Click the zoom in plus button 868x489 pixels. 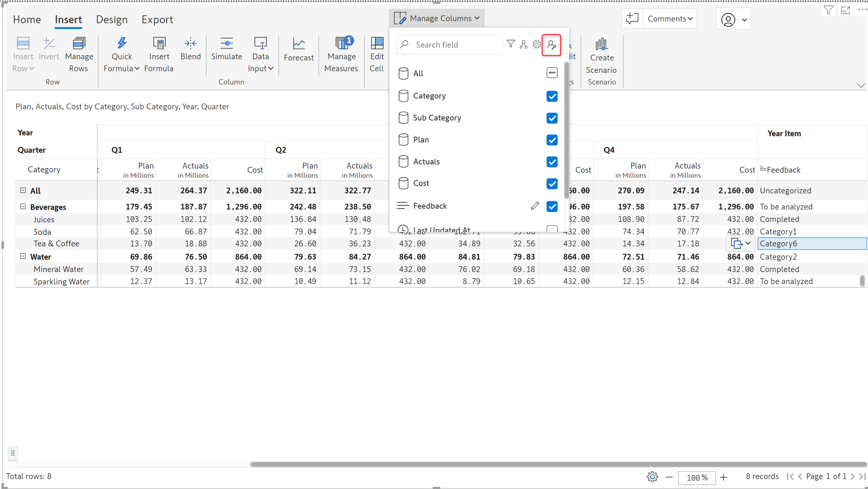[x=723, y=477]
